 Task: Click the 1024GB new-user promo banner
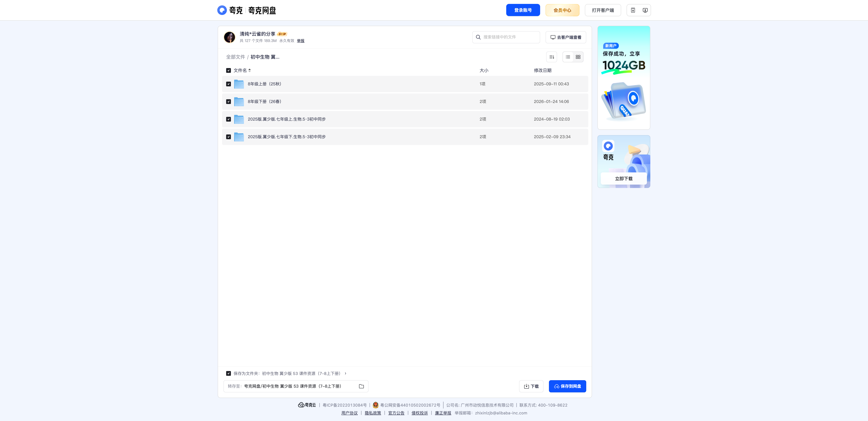(x=624, y=78)
